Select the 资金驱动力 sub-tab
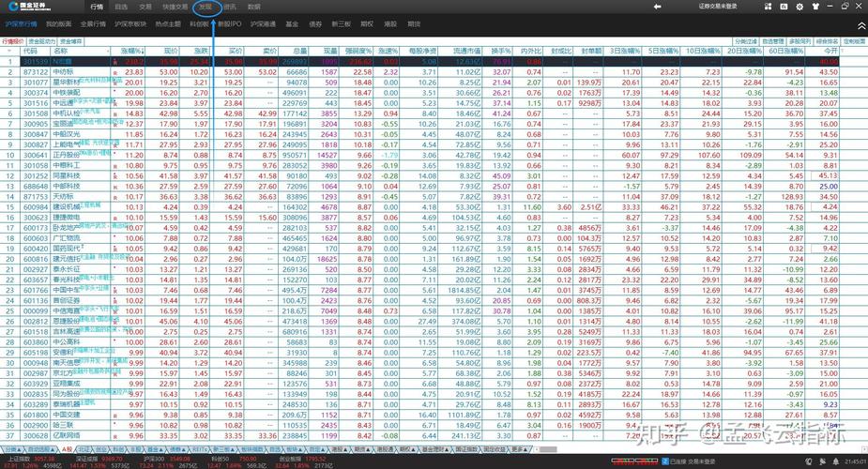Viewport: 868px width, 469px height. (42, 41)
